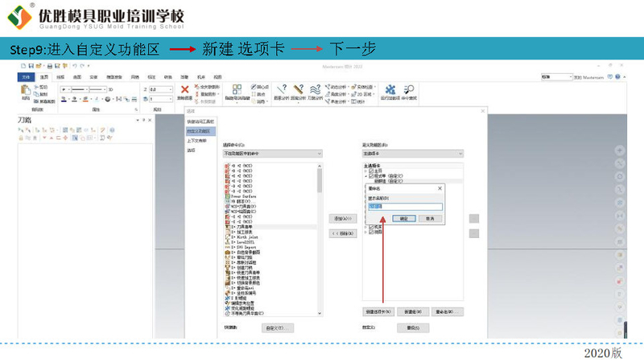Select 快速访问工具栏 in Options sidebar
644x362 pixels.
200,122
